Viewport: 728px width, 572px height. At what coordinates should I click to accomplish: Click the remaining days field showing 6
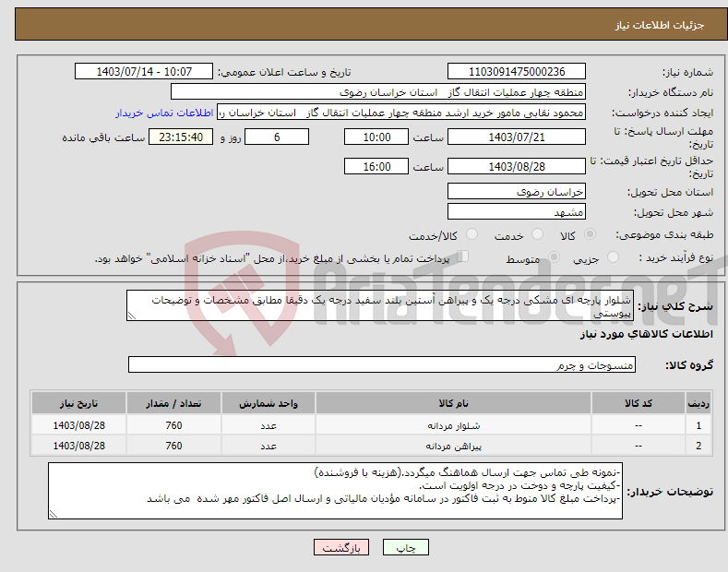tap(277, 137)
